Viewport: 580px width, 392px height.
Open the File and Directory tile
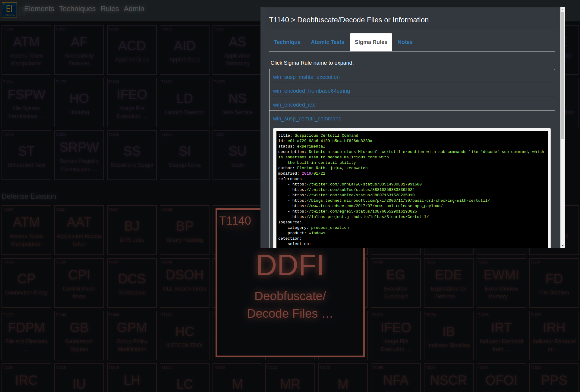(26, 336)
